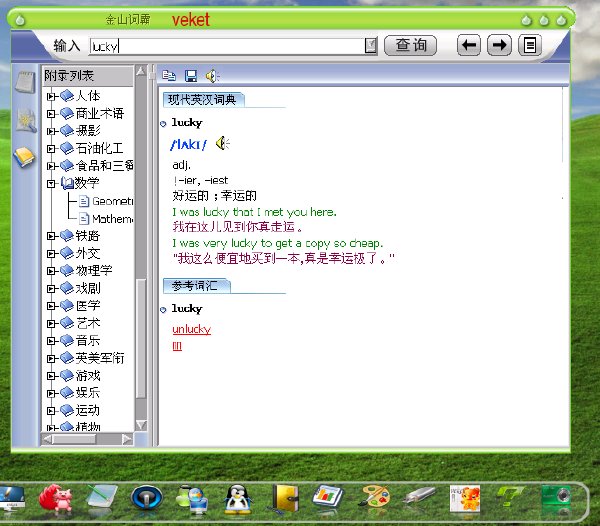Click the tree horizontal scrollbar left arrow
The height and width of the screenshot is (526, 600).
coord(47,440)
